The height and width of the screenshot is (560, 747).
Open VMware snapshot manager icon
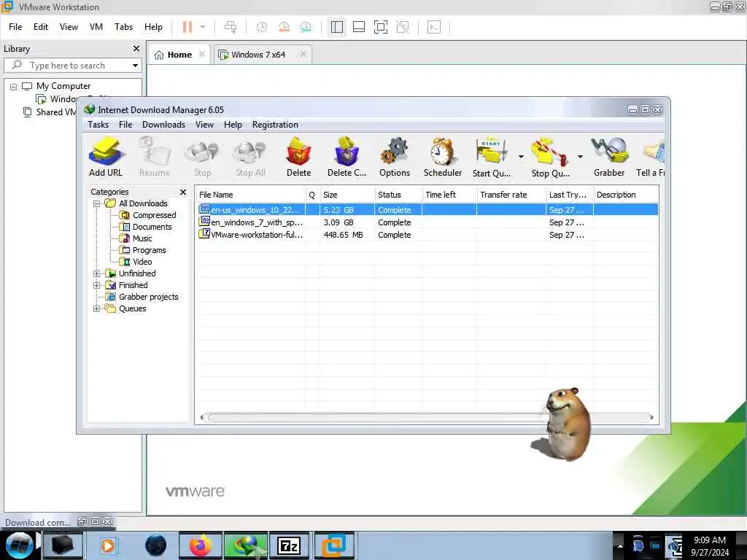point(306,27)
